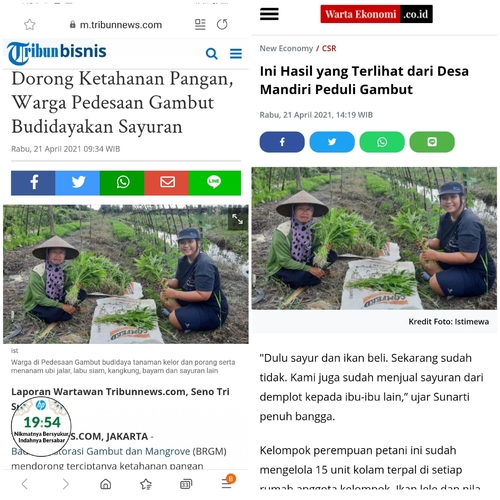This screenshot has height=500, width=500.
Task: Open the New Economy breadcrumb link
Action: (286, 49)
